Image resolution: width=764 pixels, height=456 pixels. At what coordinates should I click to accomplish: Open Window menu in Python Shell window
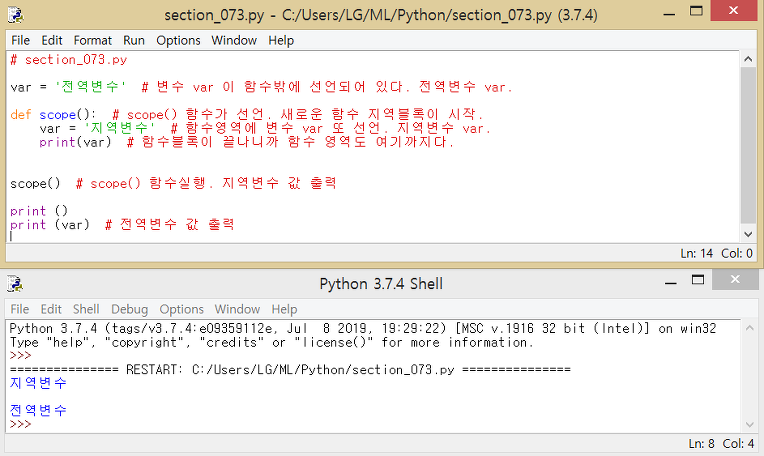[x=237, y=309]
